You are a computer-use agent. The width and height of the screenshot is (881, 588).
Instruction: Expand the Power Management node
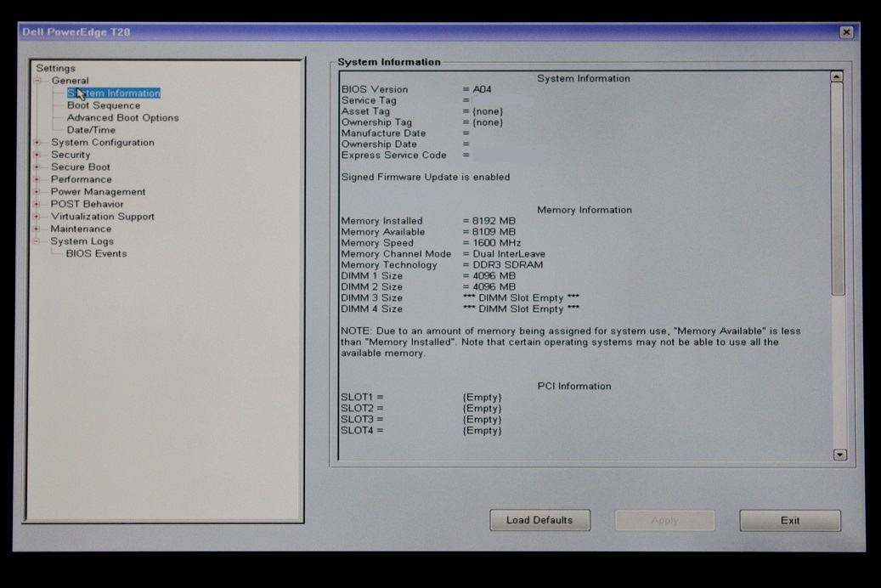pyautogui.click(x=37, y=192)
